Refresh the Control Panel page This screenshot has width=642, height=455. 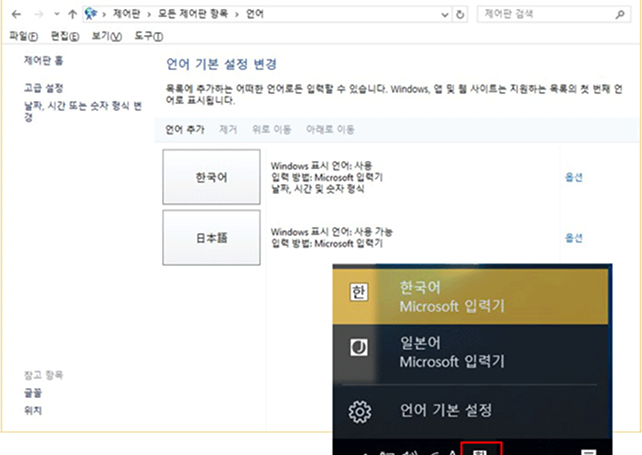click(x=460, y=15)
